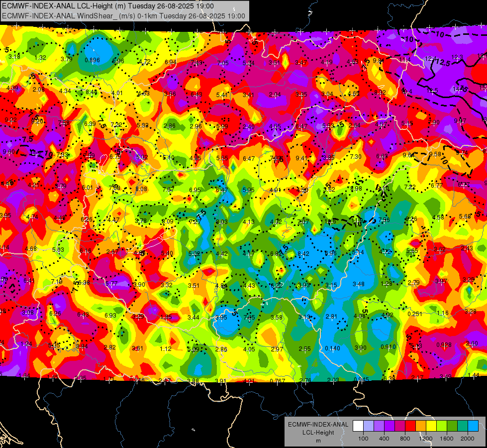Click the 6.94 wind shear value
This screenshot has height=448, width=487.
pos(171,62)
